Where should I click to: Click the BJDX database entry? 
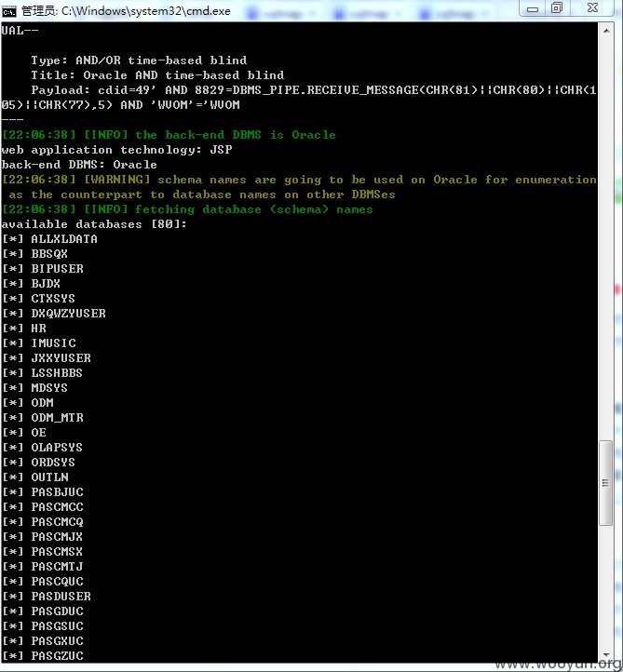pos(31,284)
